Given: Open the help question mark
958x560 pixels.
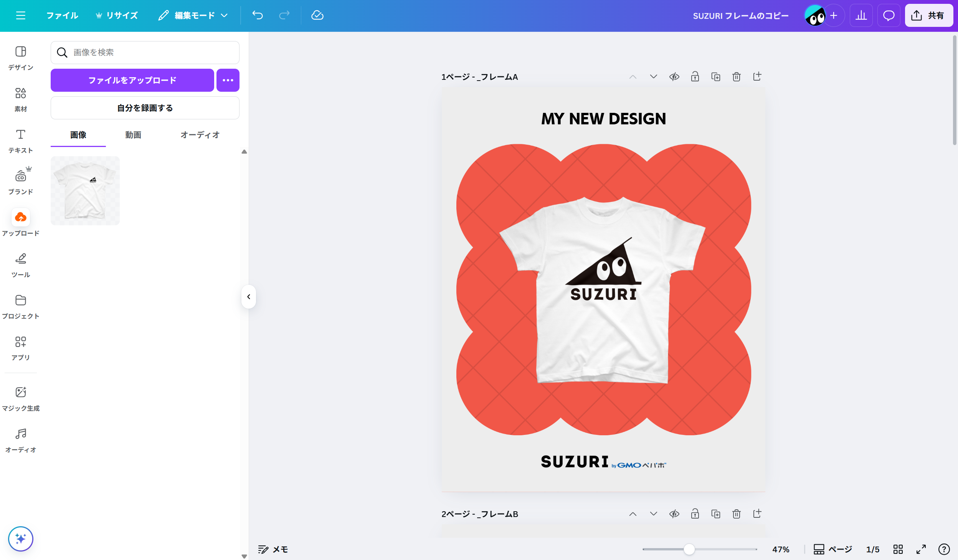Looking at the screenshot, I should pyautogui.click(x=944, y=550).
